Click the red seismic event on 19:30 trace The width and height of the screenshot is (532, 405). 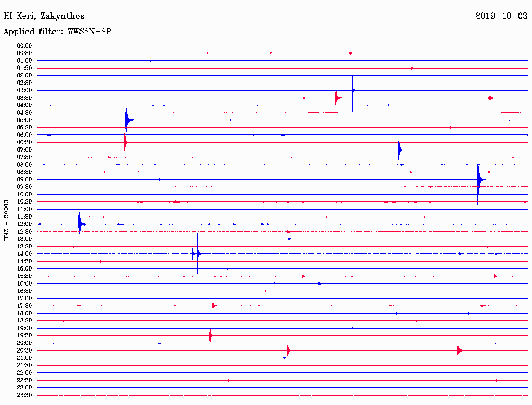pyautogui.click(x=211, y=336)
